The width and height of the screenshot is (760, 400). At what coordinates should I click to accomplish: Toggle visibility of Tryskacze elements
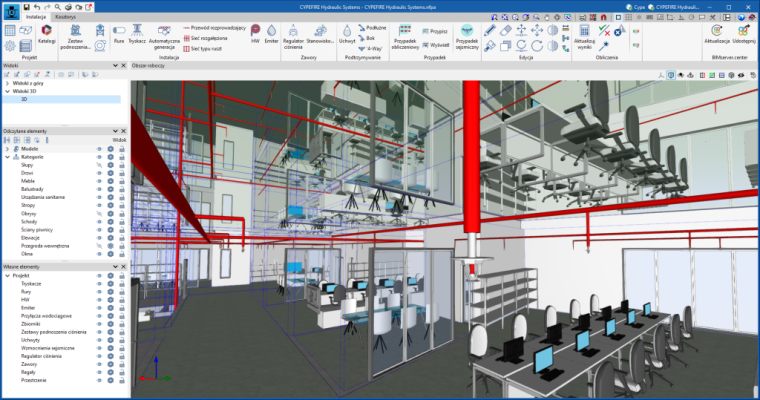click(x=99, y=283)
